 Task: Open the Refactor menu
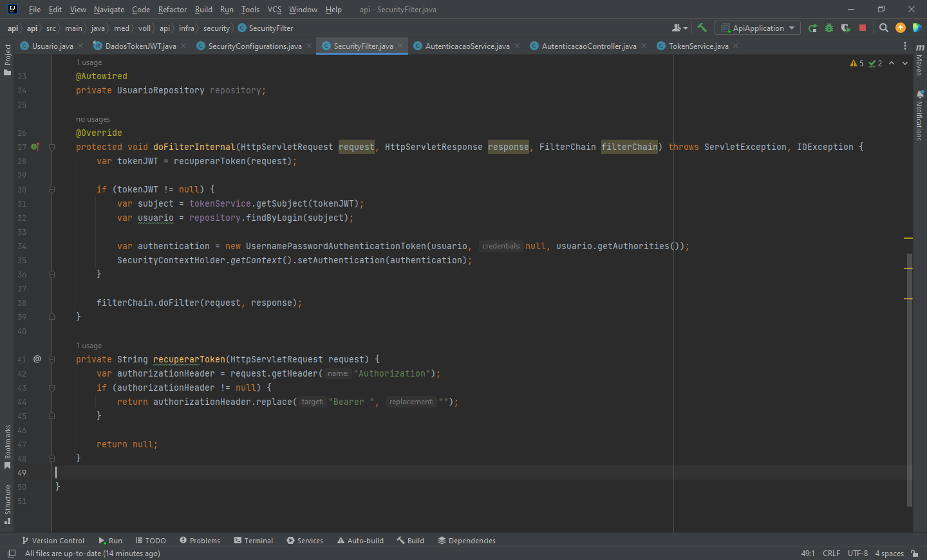click(x=173, y=10)
